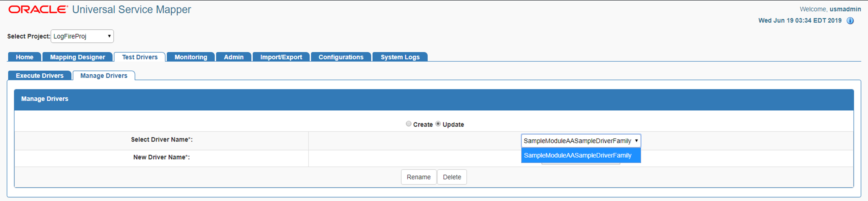This screenshot has width=868, height=201.
Task: Go to the Home tab
Action: (24, 57)
